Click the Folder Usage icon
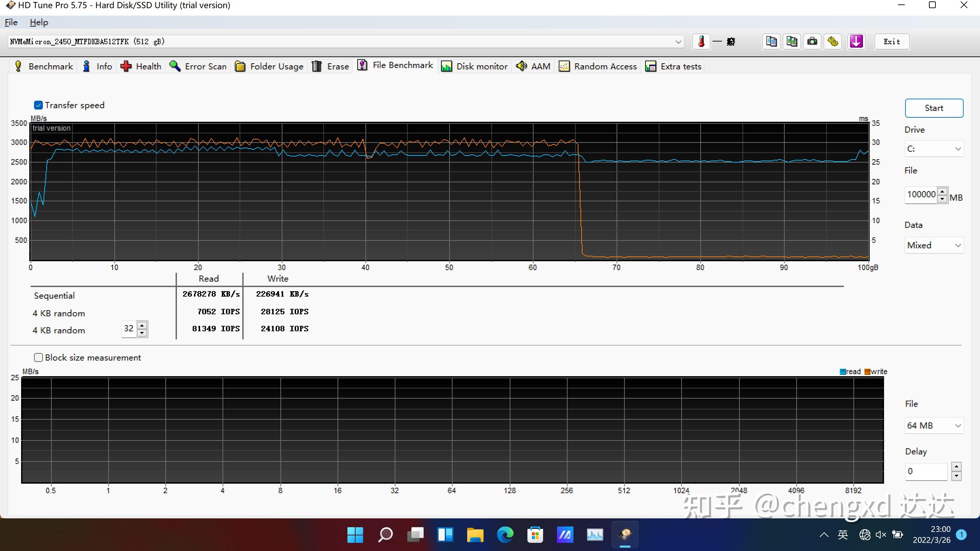The width and height of the screenshot is (980, 551). pyautogui.click(x=240, y=66)
